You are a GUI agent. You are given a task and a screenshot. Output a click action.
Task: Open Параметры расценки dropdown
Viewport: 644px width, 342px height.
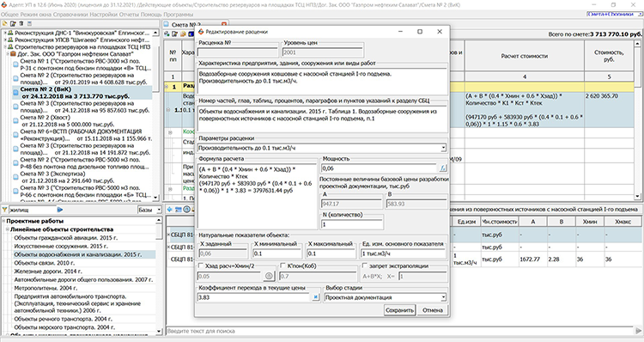(x=443, y=148)
